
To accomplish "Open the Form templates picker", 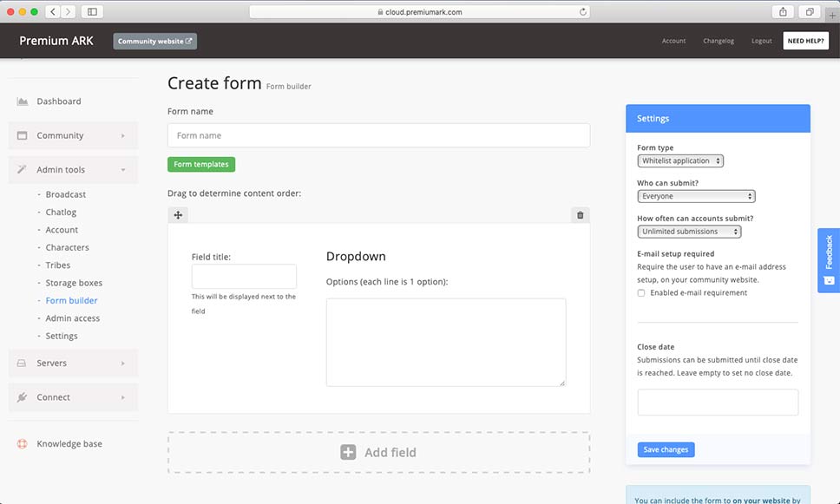I will [201, 164].
